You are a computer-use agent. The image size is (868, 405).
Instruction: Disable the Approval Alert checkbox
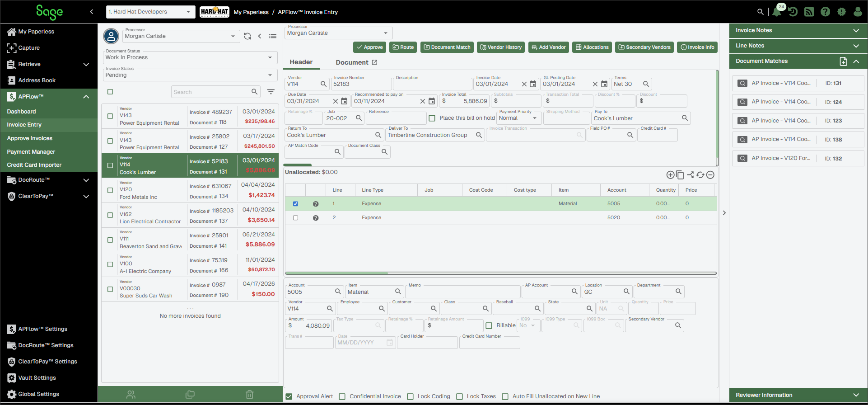pos(289,396)
